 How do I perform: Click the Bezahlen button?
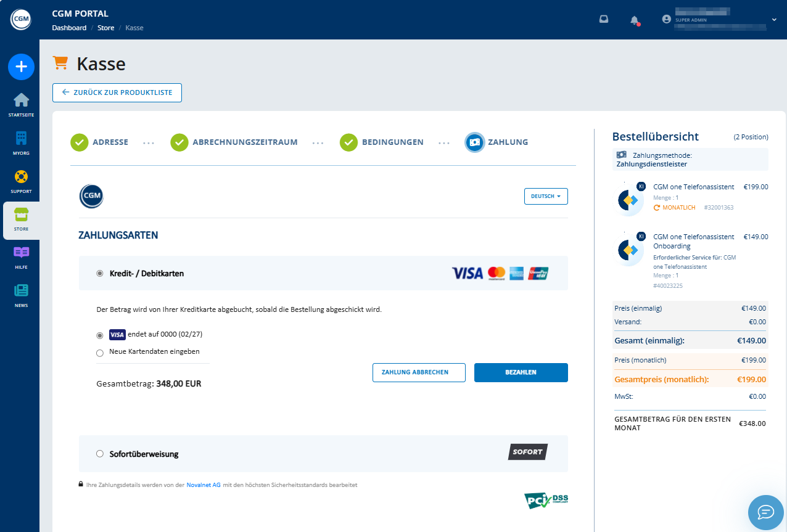click(x=521, y=372)
